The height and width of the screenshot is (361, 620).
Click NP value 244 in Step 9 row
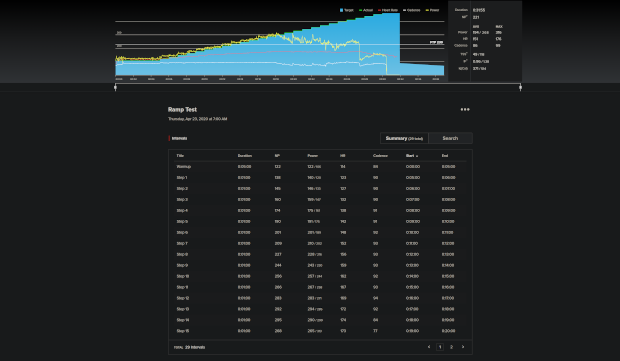point(278,265)
